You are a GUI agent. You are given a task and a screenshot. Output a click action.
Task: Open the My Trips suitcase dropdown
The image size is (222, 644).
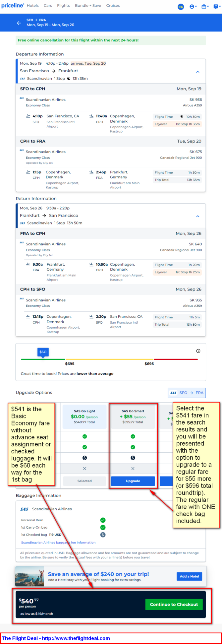click(x=205, y=7)
